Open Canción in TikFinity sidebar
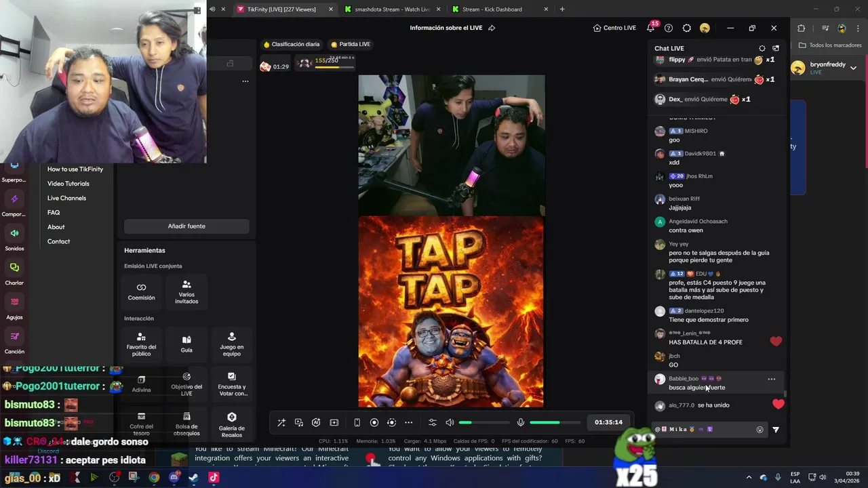 (x=14, y=342)
